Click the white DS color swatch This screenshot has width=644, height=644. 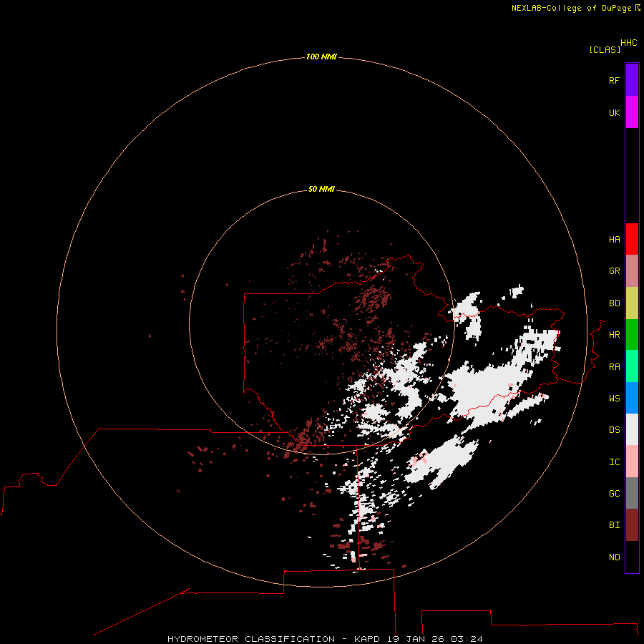click(x=632, y=429)
